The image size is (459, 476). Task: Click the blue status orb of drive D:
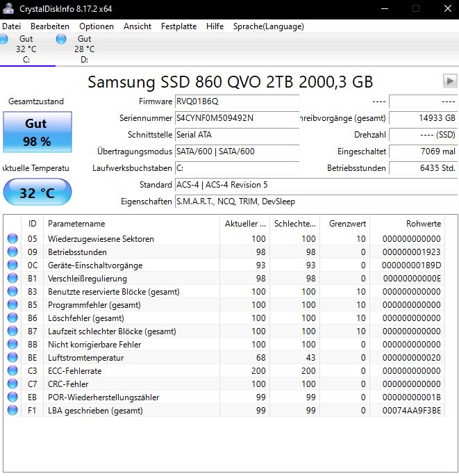[x=61, y=39]
